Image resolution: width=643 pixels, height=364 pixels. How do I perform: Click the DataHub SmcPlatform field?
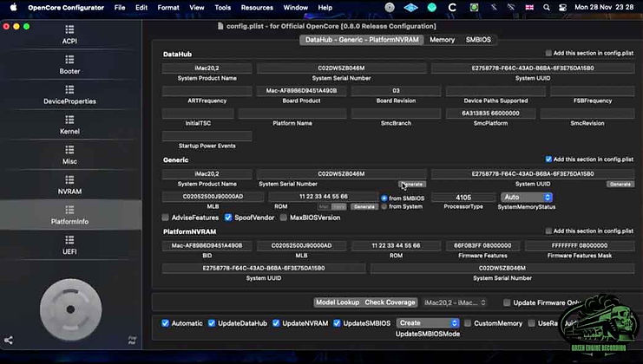coord(490,113)
